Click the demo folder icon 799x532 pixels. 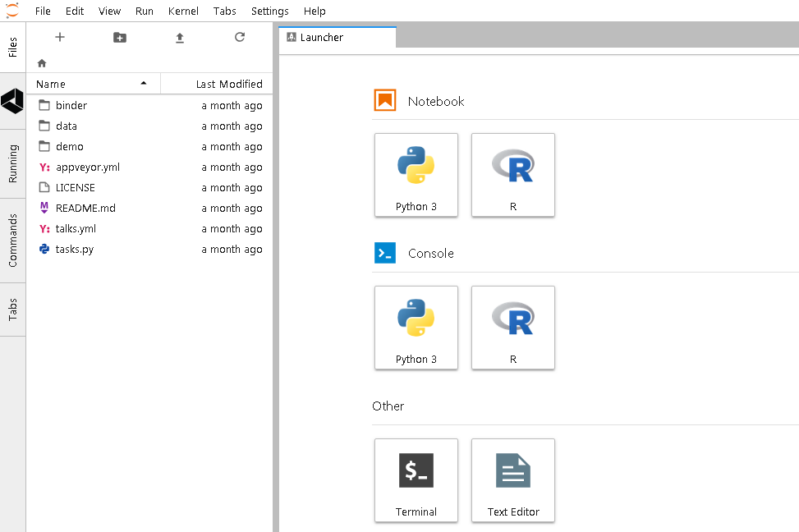[x=44, y=146]
